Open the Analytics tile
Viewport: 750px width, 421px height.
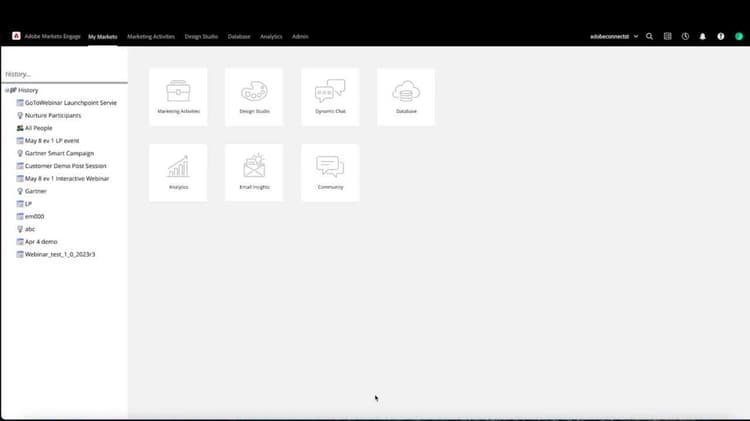click(178, 173)
